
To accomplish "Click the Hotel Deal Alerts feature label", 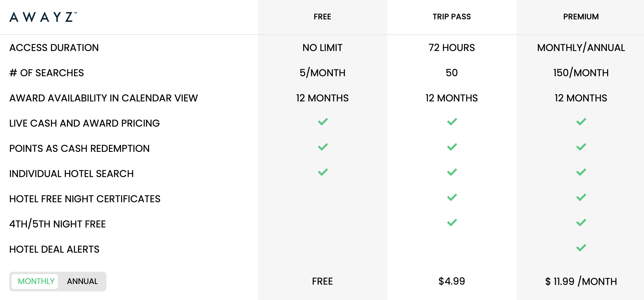I will [54, 249].
